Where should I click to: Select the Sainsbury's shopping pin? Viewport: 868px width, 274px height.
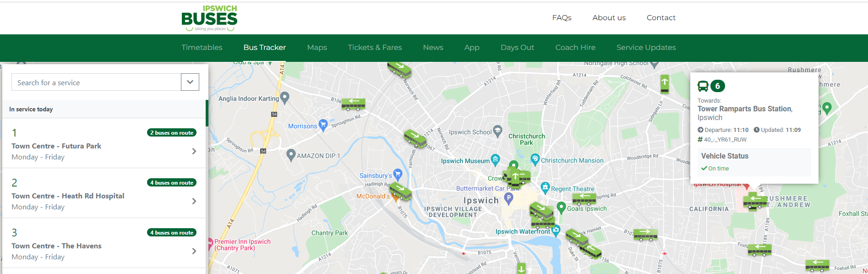click(398, 174)
